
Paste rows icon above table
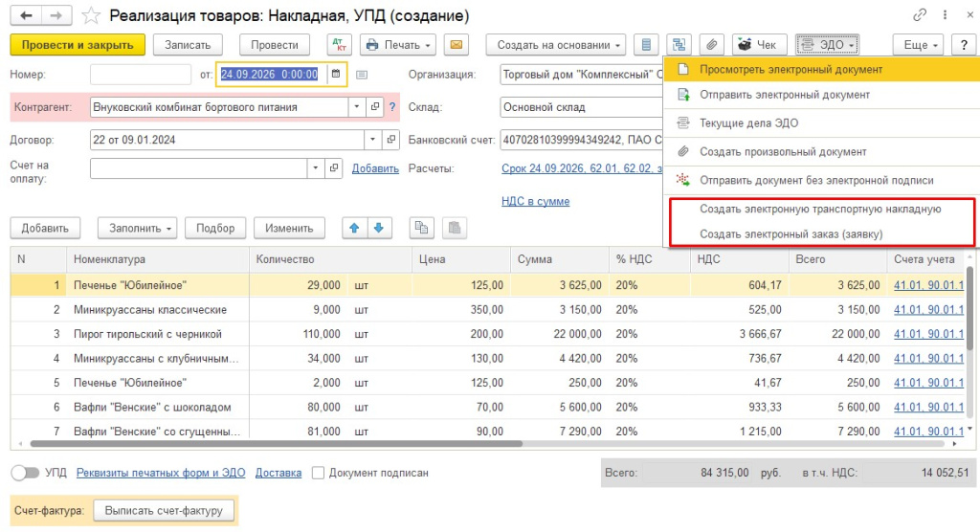(455, 228)
